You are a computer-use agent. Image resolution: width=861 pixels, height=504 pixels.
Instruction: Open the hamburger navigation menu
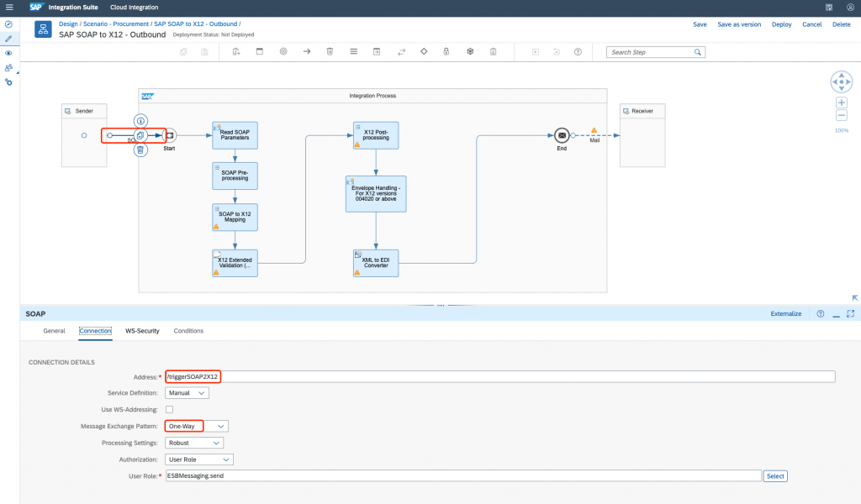[x=9, y=7]
